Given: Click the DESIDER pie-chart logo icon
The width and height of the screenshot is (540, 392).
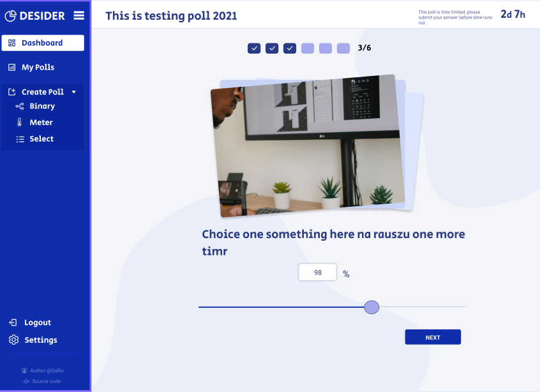Looking at the screenshot, I should point(10,15).
